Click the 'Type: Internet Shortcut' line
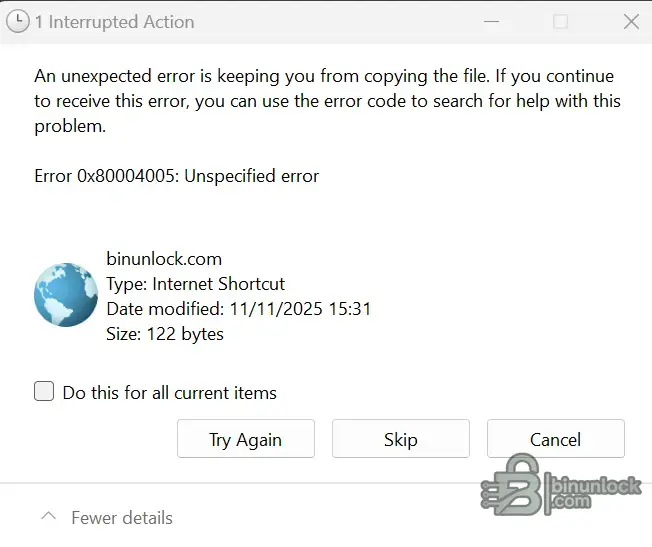 [195, 284]
